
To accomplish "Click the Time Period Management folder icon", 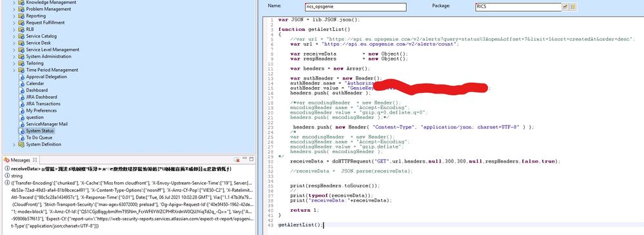I will click(x=21, y=70).
